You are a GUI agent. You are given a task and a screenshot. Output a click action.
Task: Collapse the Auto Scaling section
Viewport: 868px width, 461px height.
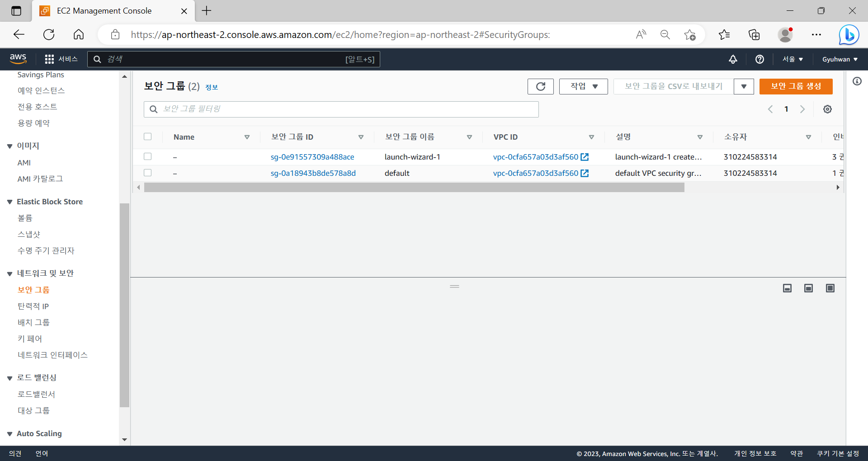(9, 434)
